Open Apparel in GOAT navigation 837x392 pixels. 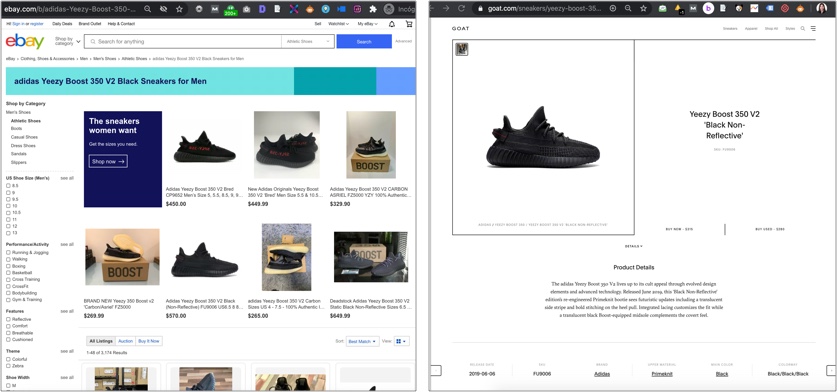[751, 28]
